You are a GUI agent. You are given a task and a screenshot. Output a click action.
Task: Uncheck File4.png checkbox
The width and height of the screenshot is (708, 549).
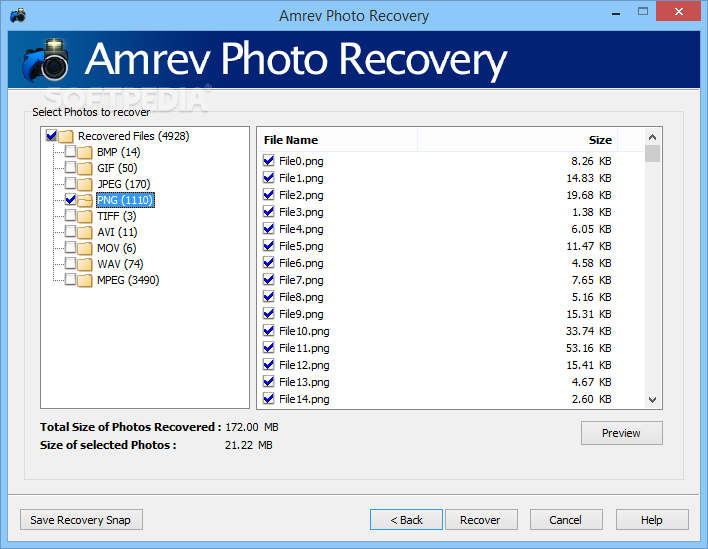pyautogui.click(x=269, y=228)
